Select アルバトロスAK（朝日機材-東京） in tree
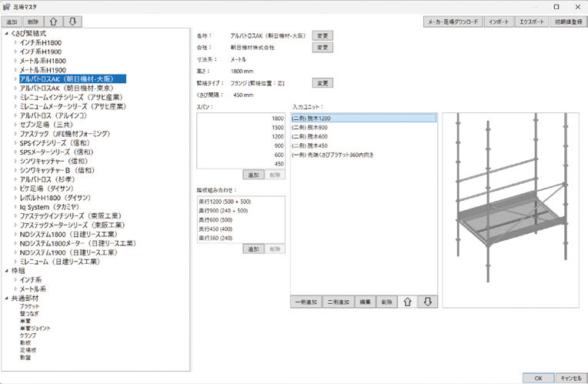 (66, 88)
